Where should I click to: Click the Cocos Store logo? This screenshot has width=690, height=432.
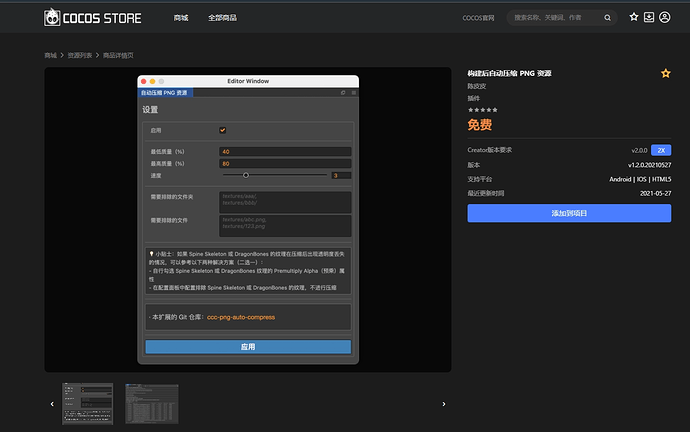[x=93, y=18]
